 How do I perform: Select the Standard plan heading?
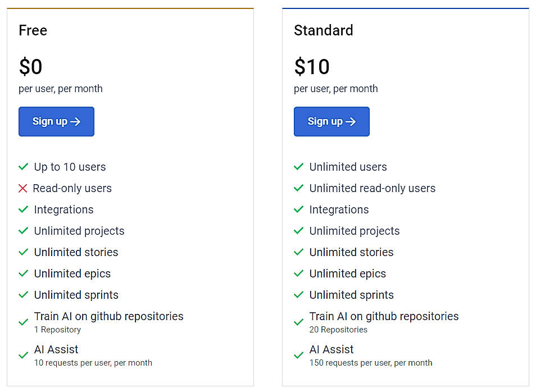tap(324, 31)
